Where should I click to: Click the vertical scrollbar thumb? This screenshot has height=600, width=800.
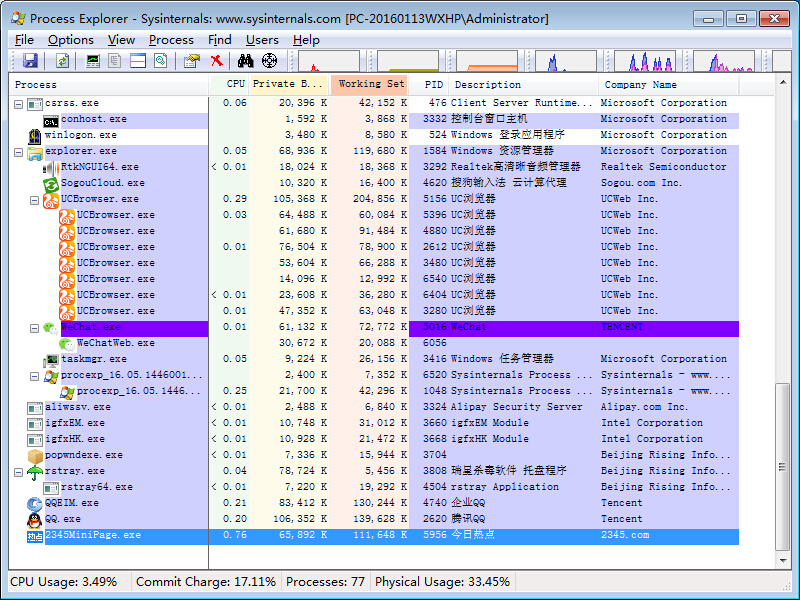point(783,466)
